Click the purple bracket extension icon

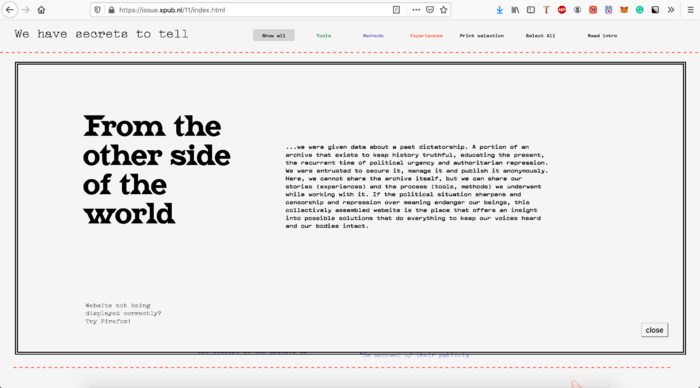click(x=608, y=10)
